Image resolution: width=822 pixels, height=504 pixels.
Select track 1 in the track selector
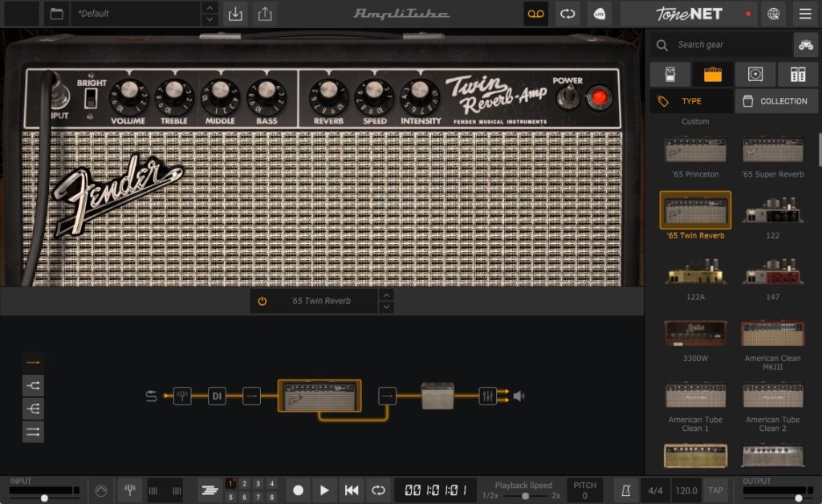(230, 484)
